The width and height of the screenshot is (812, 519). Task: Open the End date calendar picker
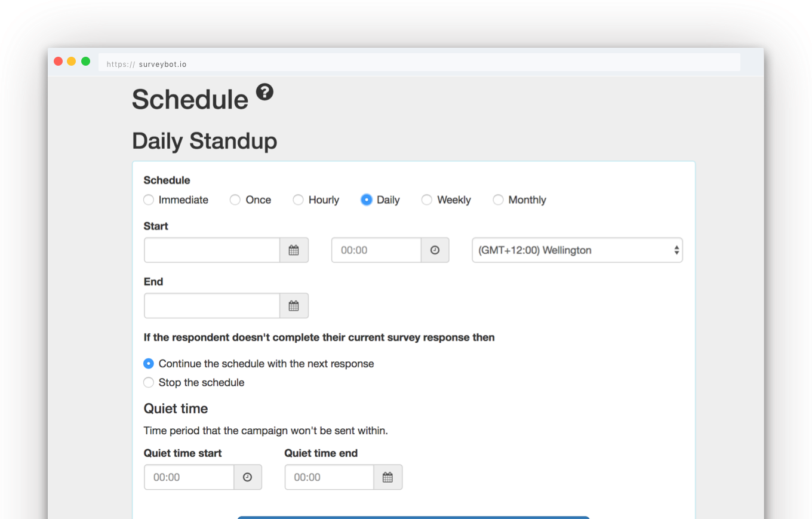coord(294,306)
